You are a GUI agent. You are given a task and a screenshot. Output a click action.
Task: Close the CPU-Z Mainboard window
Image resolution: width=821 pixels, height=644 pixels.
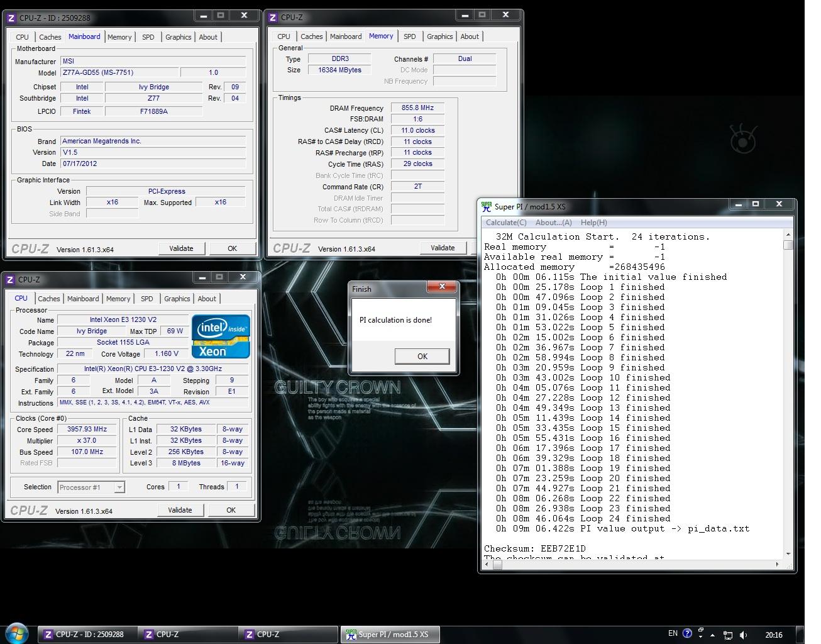(x=244, y=16)
